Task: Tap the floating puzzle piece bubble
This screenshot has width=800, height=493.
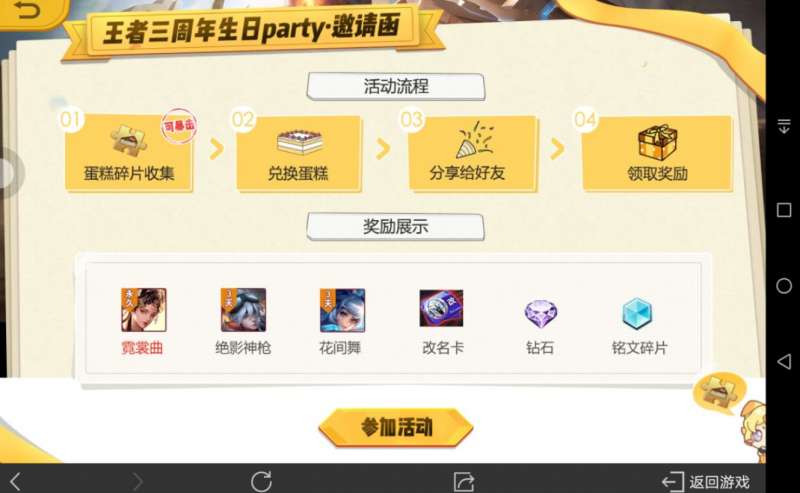Action: coord(718,392)
